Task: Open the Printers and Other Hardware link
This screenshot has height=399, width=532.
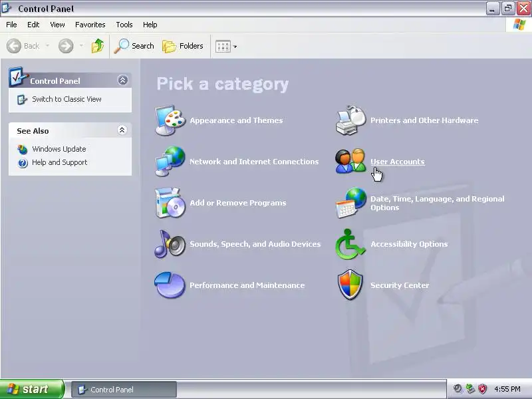Action: pyautogui.click(x=424, y=120)
